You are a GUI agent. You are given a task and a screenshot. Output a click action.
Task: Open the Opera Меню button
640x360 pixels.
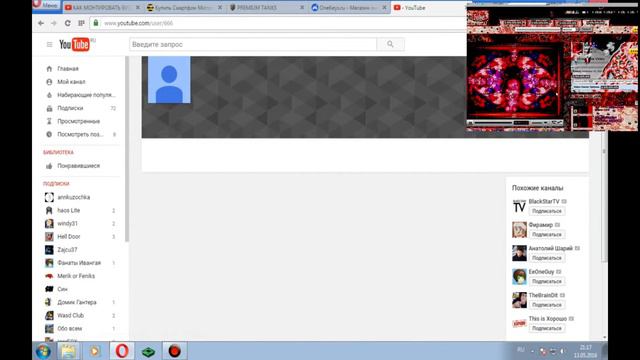pyautogui.click(x=46, y=5)
